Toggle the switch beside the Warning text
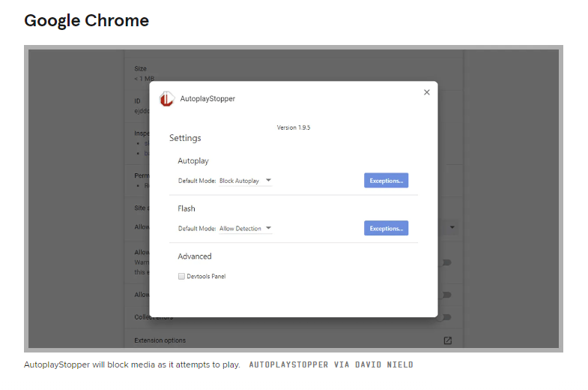Image resolution: width=588 pixels, height=390 pixels. [x=446, y=262]
